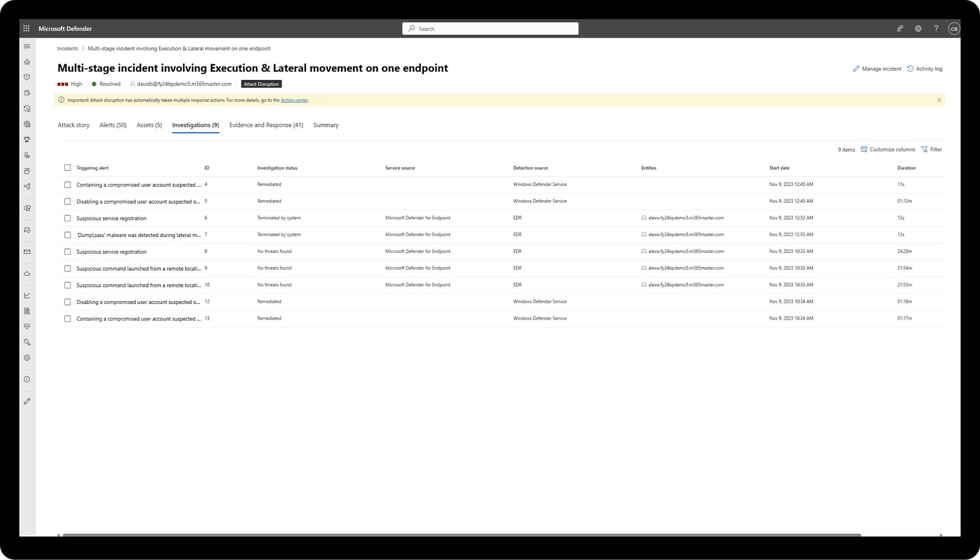Open the Filter control above the table

coord(932,149)
